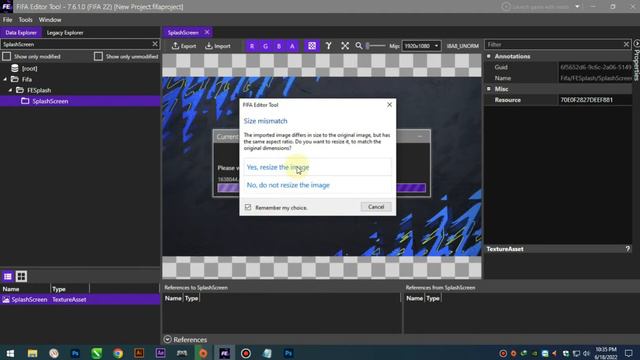
Task: Click Cancel in the Size mismatch dialog
Action: coord(376,207)
